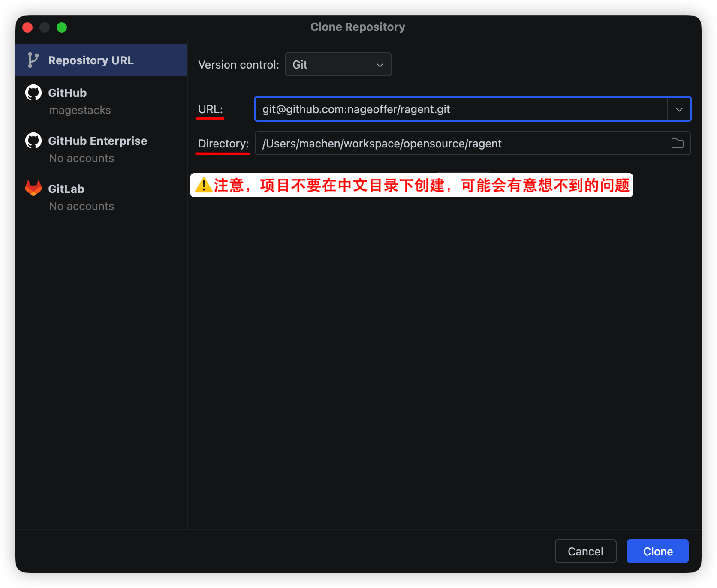Open the Version control Git dropdown
This screenshot has width=717, height=588.
click(x=338, y=64)
